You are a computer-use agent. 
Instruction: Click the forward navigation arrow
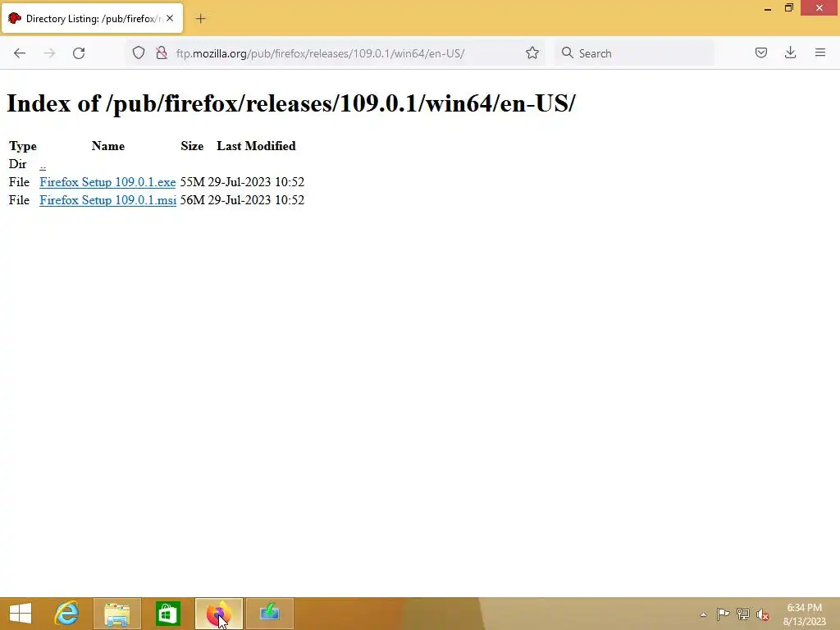(49, 53)
